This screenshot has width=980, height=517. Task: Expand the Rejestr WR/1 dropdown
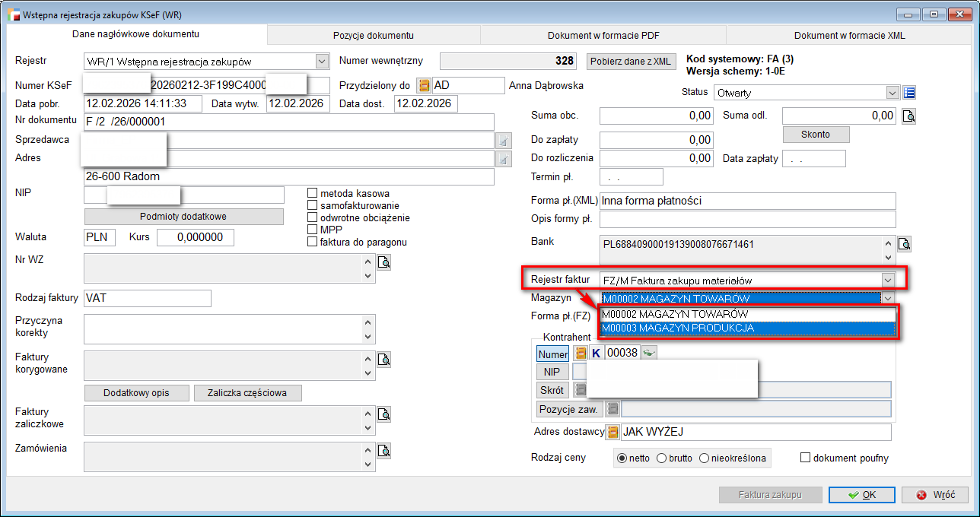point(320,62)
